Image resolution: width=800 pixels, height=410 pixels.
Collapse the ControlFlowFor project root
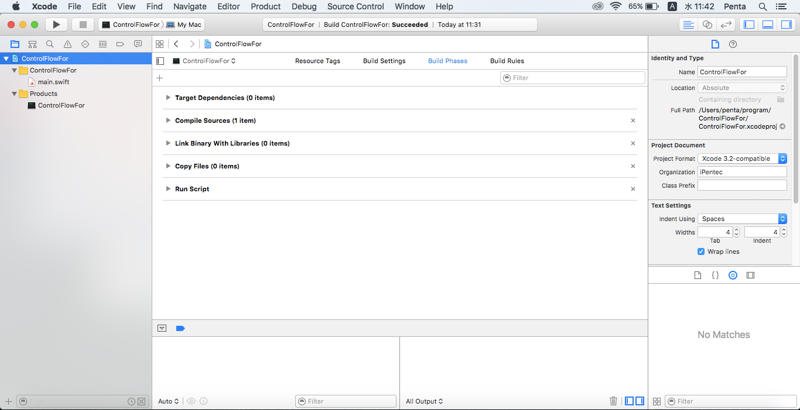(6, 59)
